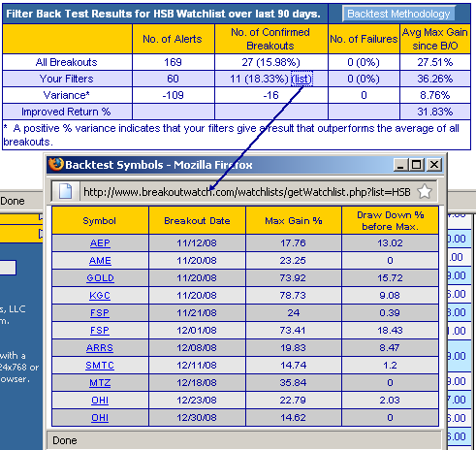Click the Draw Down % before Max. header
476x450 pixels.
(390, 221)
